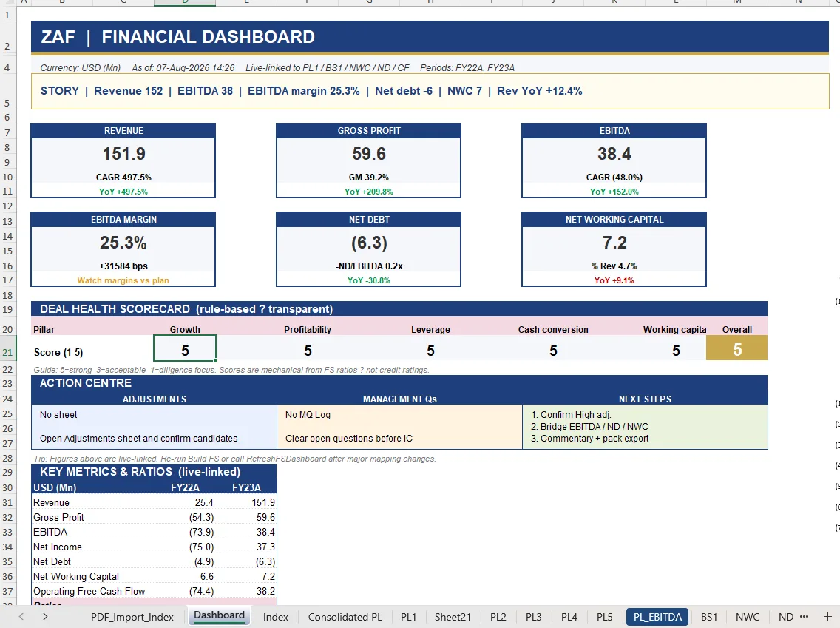
Task: Select the Deal Health Scorecard heading
Action: tap(186, 309)
